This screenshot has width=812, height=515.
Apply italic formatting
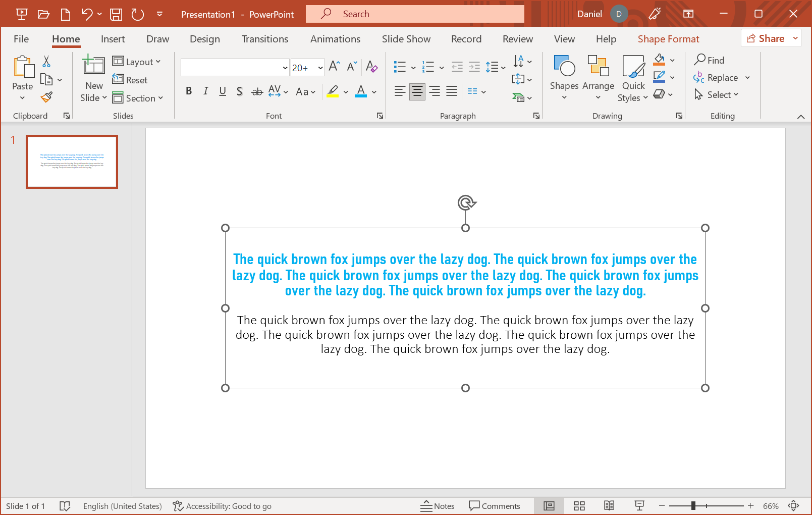point(205,91)
